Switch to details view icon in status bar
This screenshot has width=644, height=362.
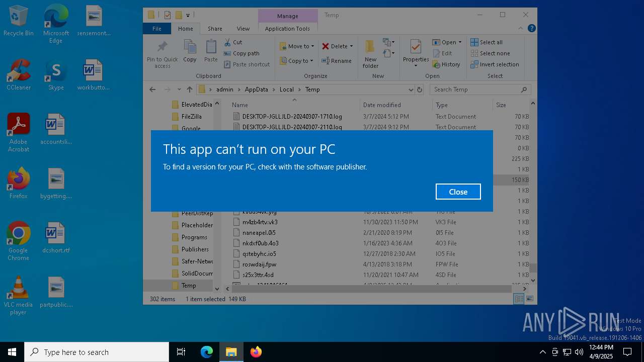519,299
